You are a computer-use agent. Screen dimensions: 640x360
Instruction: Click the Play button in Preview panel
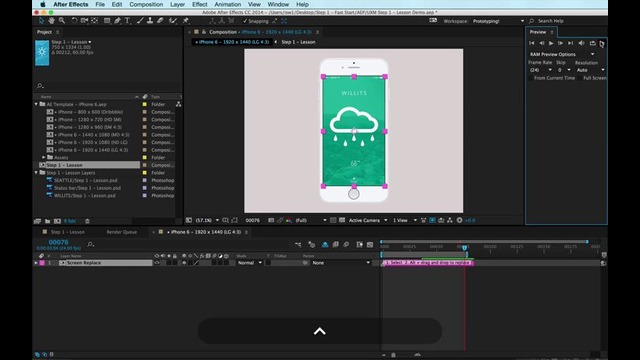pos(551,43)
